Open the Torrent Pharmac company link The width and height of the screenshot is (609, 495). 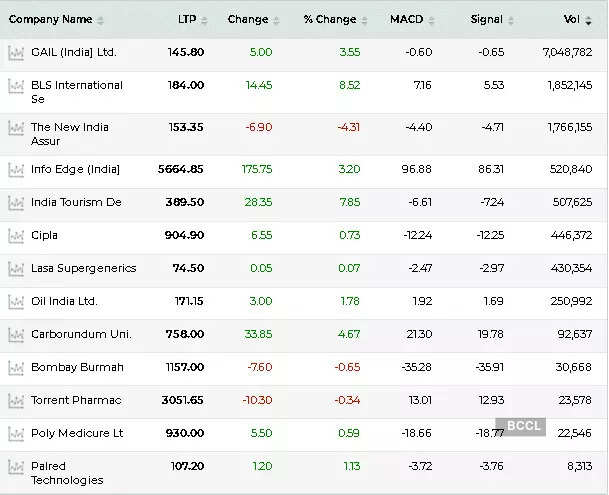point(76,400)
